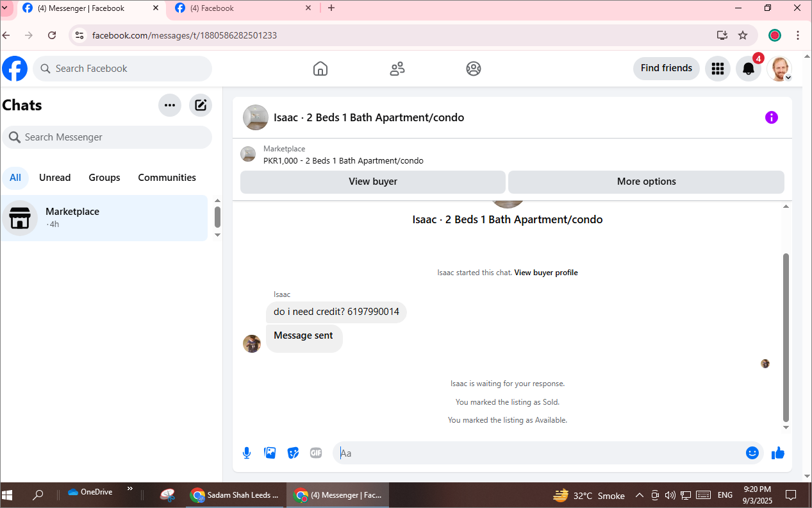Show hidden tray icons chevron
The width and height of the screenshot is (812, 508).
pos(639,495)
